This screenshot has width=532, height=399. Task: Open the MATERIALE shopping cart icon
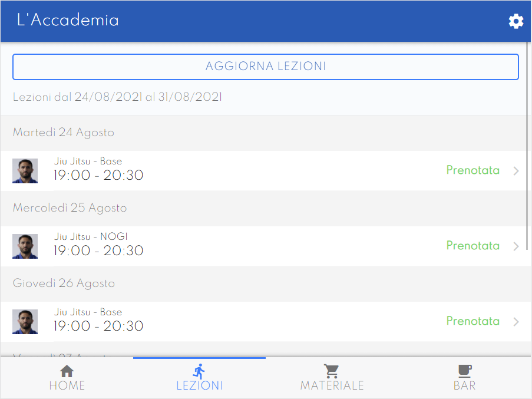pos(332,371)
